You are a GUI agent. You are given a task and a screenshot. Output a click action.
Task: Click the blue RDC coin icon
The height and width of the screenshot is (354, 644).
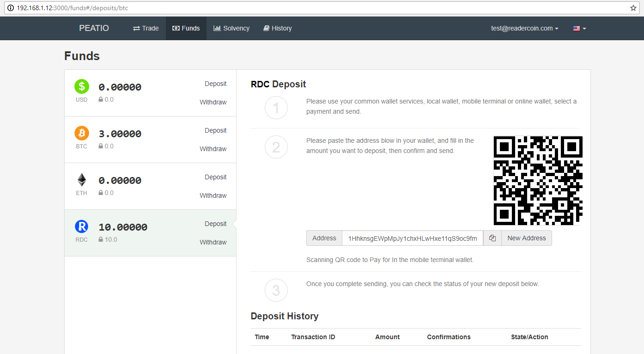pyautogui.click(x=82, y=226)
